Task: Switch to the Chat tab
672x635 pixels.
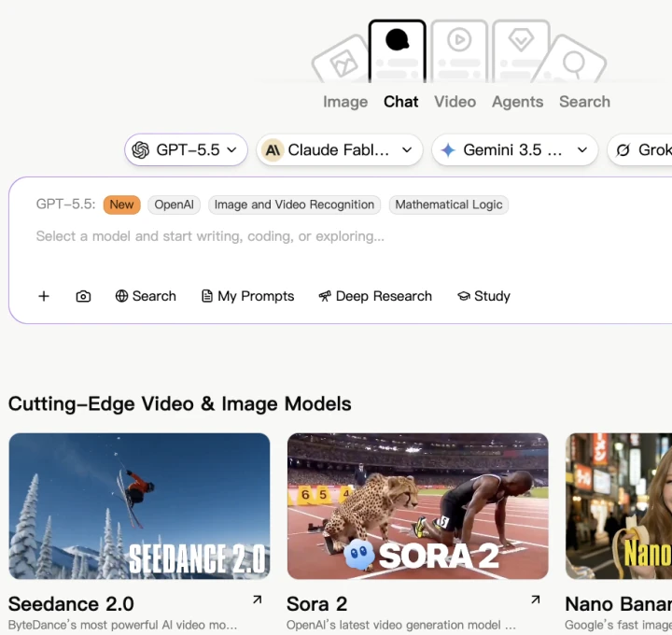Action: pos(400,102)
